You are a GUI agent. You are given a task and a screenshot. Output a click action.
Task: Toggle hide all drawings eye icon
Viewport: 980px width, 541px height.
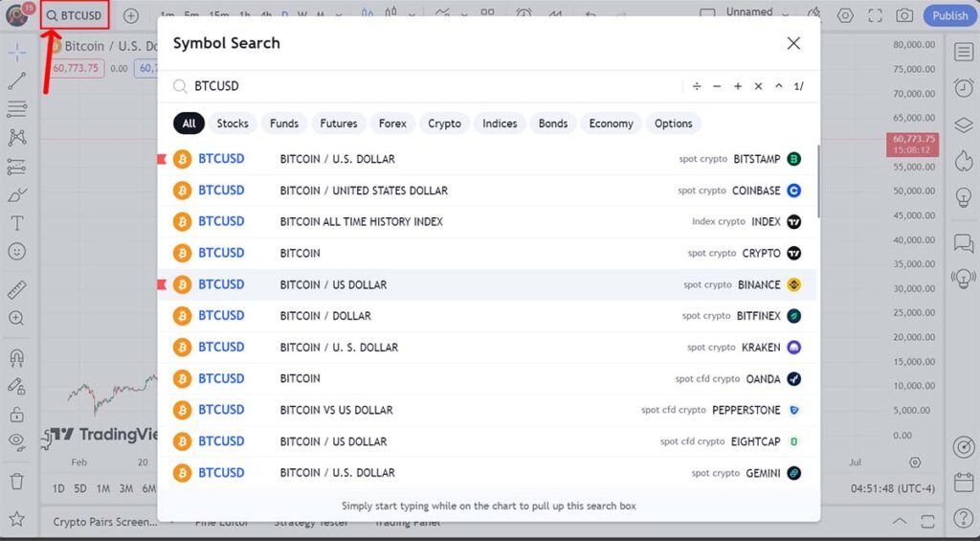click(16, 441)
